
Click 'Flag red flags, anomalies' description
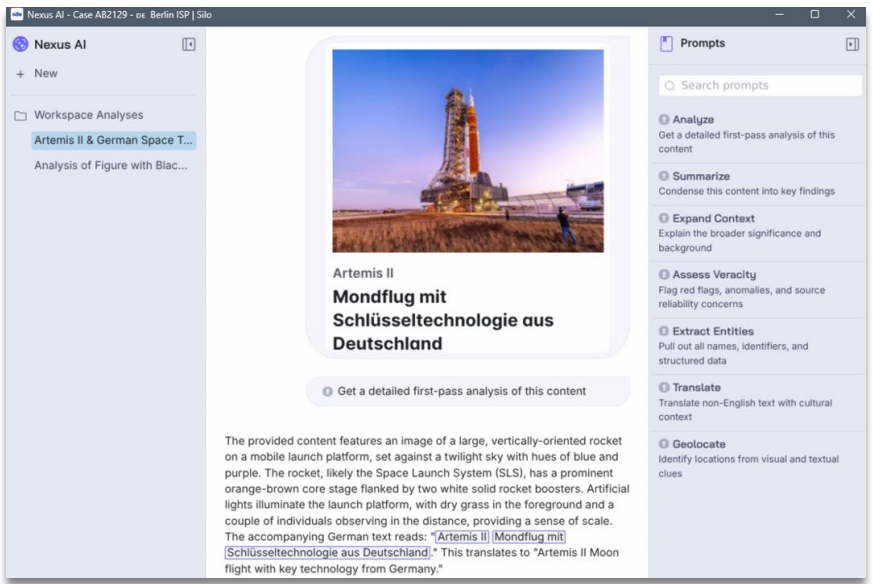pos(742,297)
